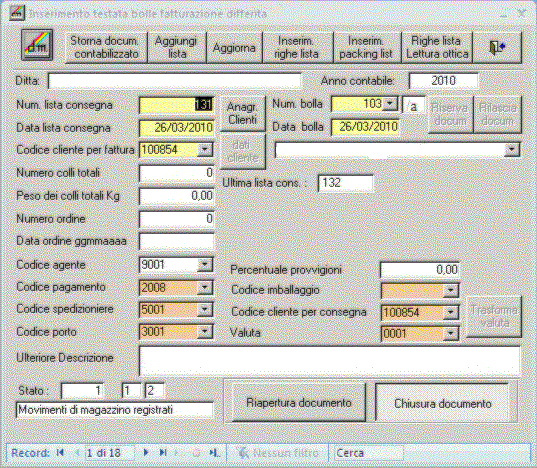The height and width of the screenshot is (468, 537).
Task: Jump to last record in navigator
Action: (163, 453)
